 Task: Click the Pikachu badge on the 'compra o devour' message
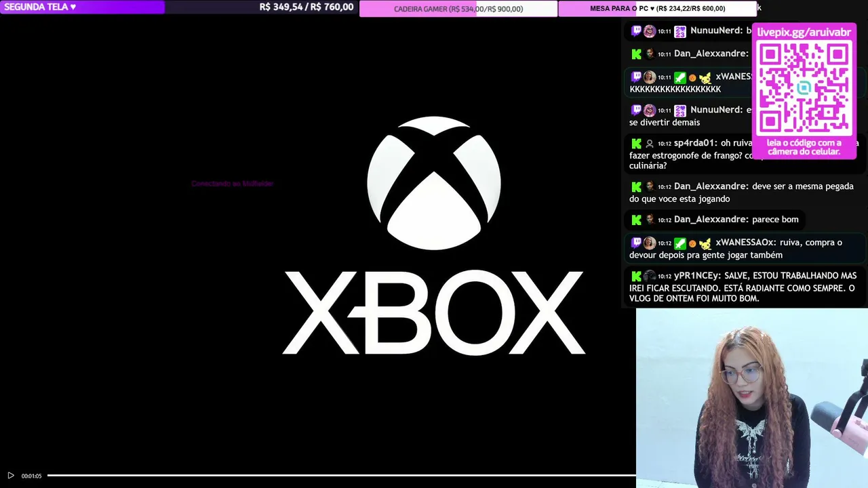705,243
